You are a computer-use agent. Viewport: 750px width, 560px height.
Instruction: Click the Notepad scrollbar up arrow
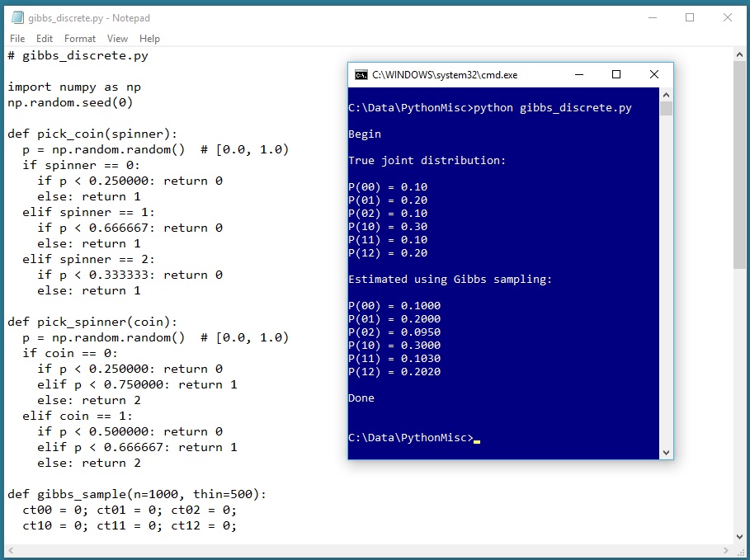(x=740, y=54)
